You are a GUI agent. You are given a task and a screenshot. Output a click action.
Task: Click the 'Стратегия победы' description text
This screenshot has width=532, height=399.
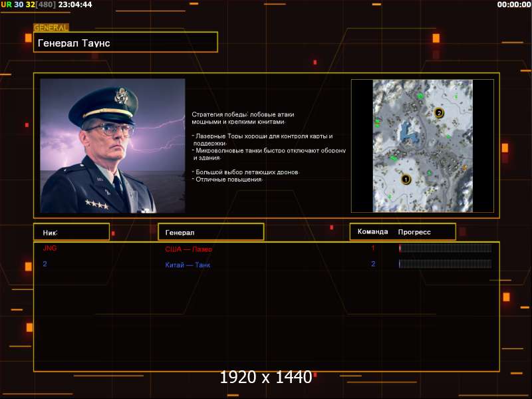point(243,118)
